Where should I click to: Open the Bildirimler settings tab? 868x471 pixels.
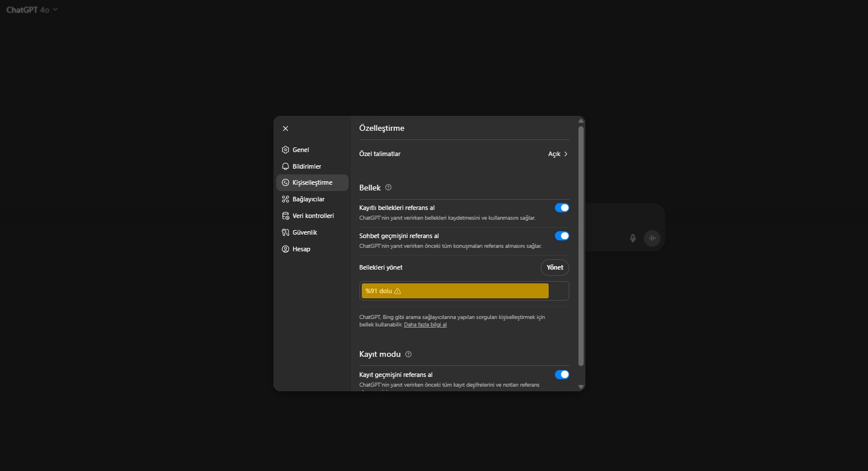[x=312, y=166]
